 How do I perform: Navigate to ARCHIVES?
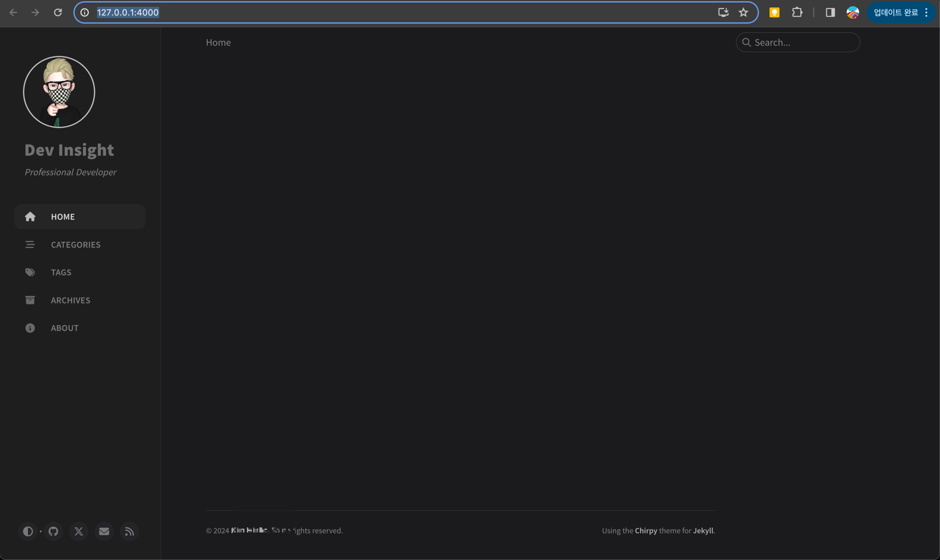(x=80, y=300)
